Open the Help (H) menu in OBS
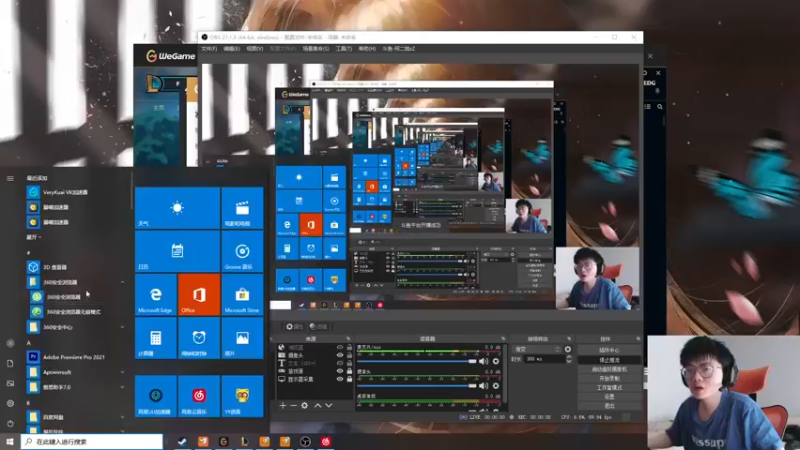800x450 pixels. pos(367,49)
